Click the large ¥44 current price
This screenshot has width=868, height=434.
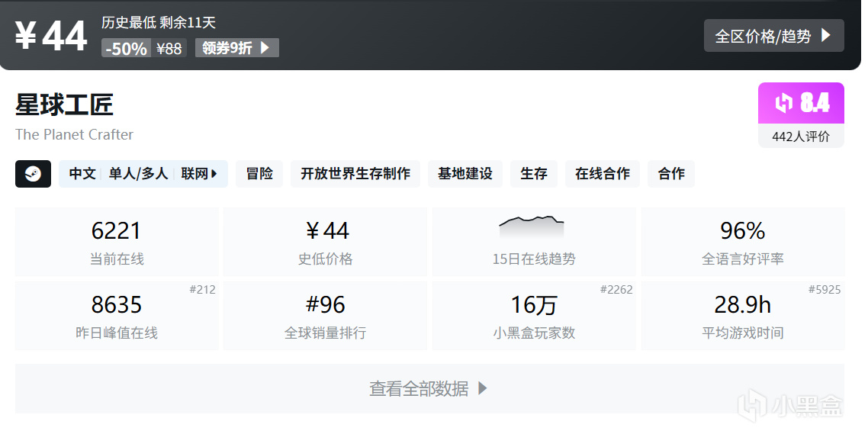[x=51, y=36]
